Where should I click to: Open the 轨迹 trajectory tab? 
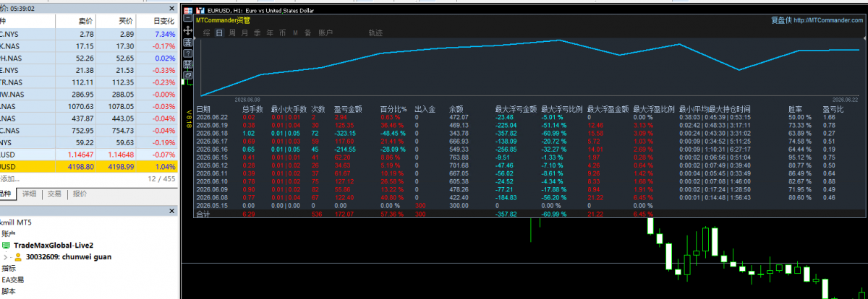click(375, 33)
